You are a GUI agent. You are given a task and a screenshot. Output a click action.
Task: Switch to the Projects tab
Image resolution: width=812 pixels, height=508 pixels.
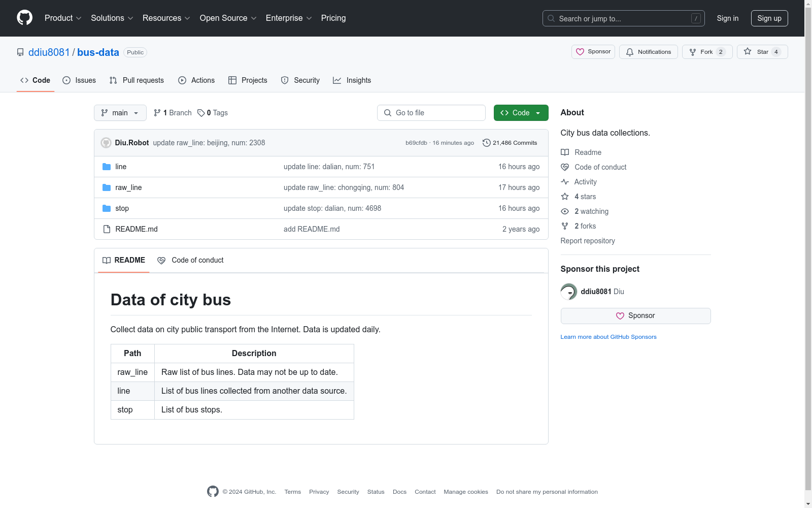pos(248,80)
